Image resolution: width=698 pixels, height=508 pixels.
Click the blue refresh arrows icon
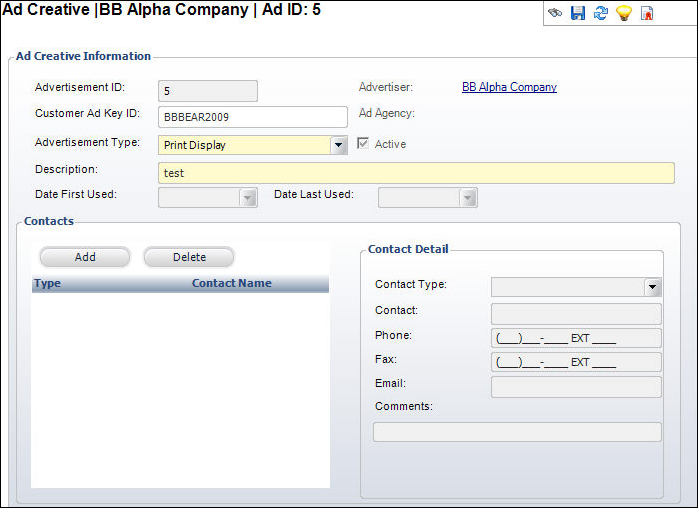601,12
